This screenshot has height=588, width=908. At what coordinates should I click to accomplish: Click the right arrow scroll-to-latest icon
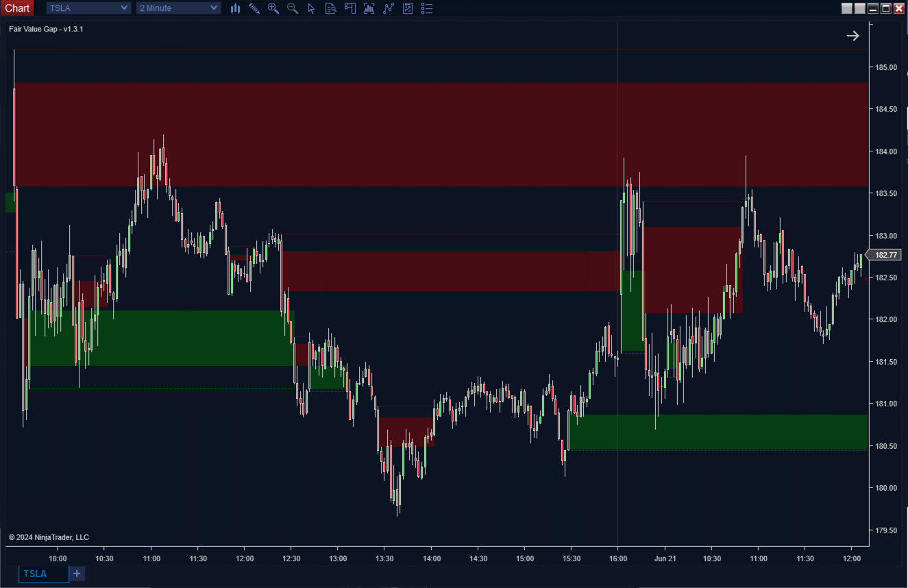[852, 36]
